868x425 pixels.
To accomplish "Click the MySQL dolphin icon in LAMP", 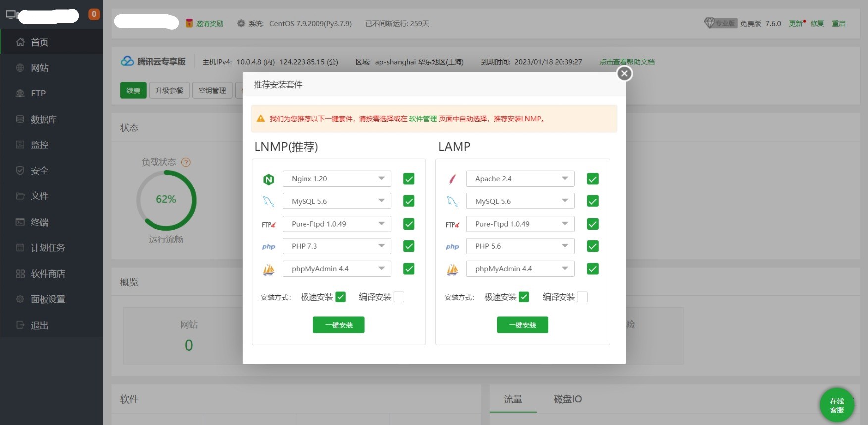I will pyautogui.click(x=452, y=201).
